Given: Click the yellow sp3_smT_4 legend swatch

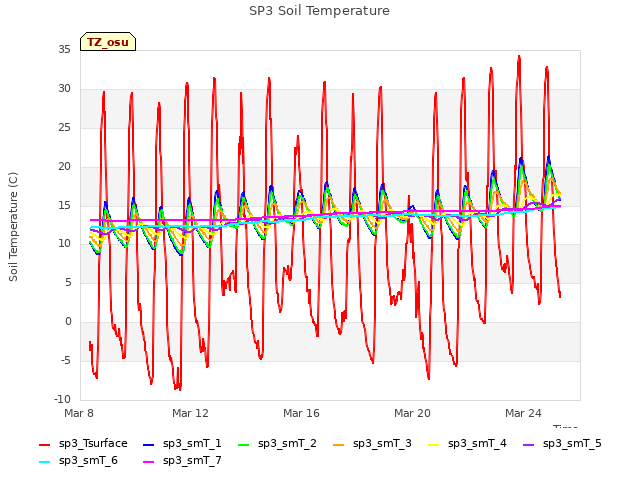Looking at the screenshot, I should (434, 444).
